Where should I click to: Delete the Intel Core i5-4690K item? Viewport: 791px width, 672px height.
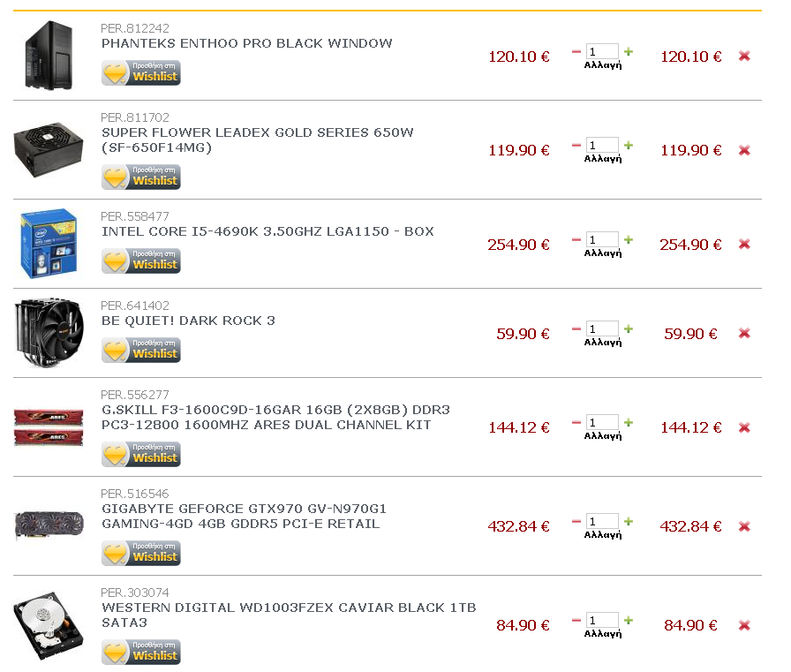click(x=744, y=244)
